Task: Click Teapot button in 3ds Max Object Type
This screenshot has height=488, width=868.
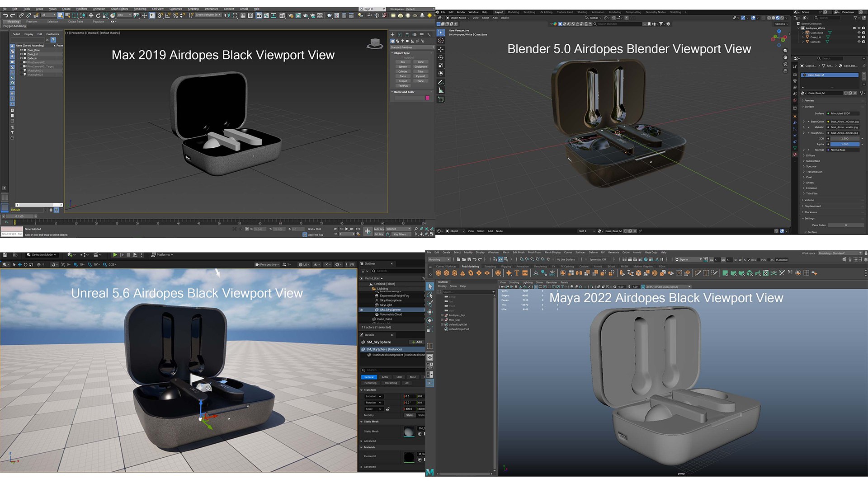Action: (x=403, y=81)
